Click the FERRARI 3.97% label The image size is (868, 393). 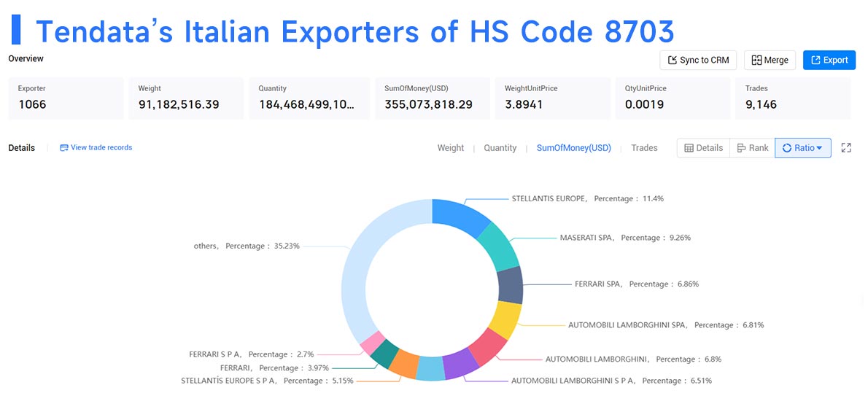pyautogui.click(x=274, y=367)
